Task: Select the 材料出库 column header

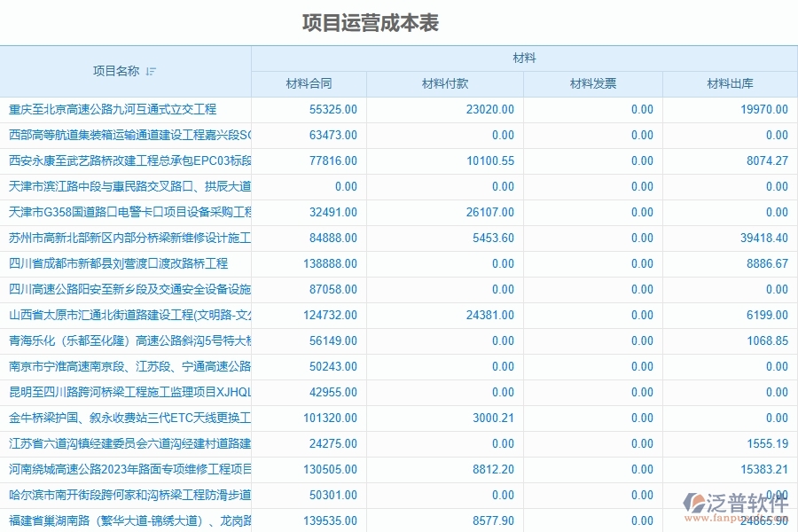Action: pyautogui.click(x=727, y=83)
